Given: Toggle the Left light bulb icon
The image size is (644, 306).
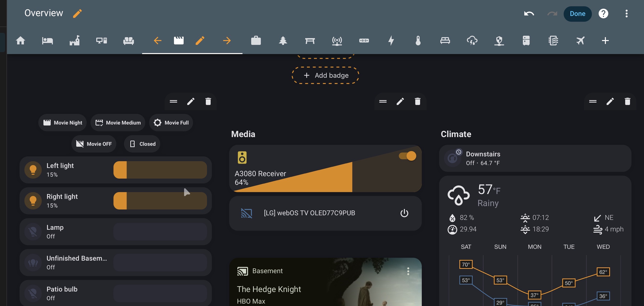Looking at the screenshot, I should click(x=33, y=170).
